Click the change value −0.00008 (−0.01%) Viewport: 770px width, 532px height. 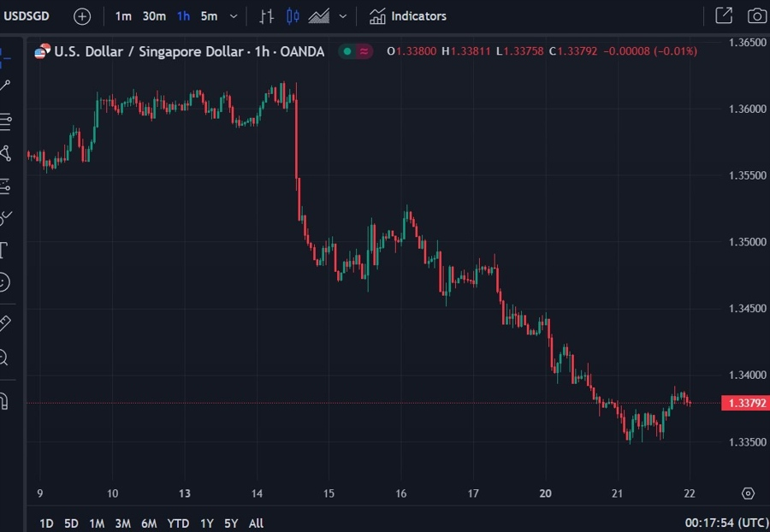[x=650, y=51]
